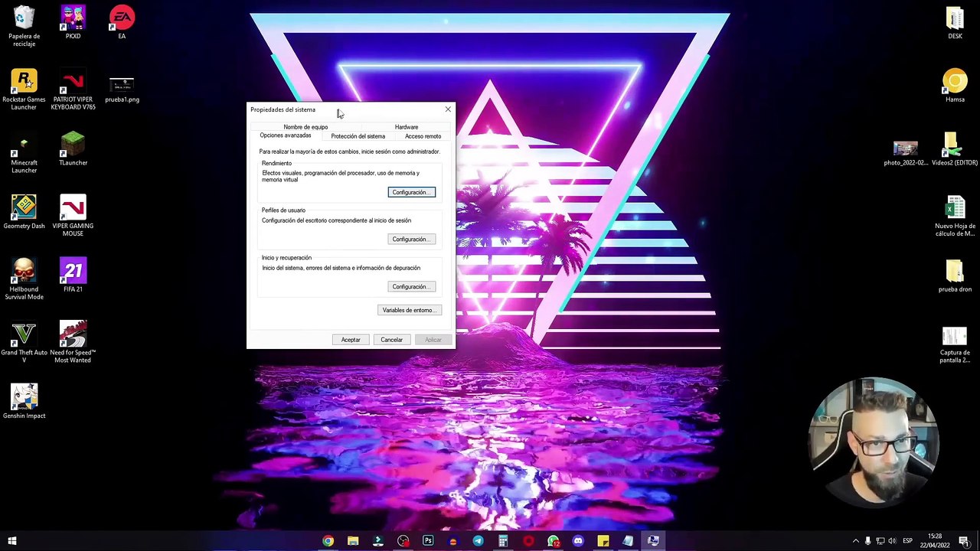Open WhatsApp from the taskbar
The width and height of the screenshot is (980, 551).
[x=554, y=541]
